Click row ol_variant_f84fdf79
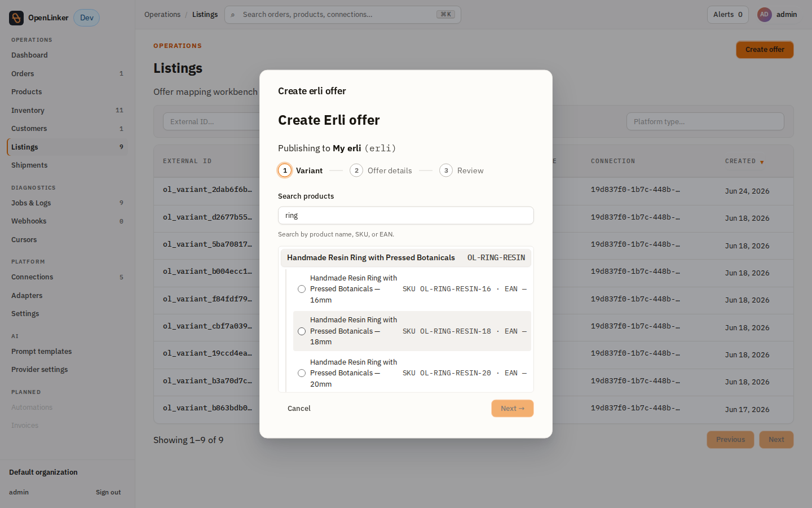Screen dimensions: 812x508 pyautogui.click(x=474, y=300)
